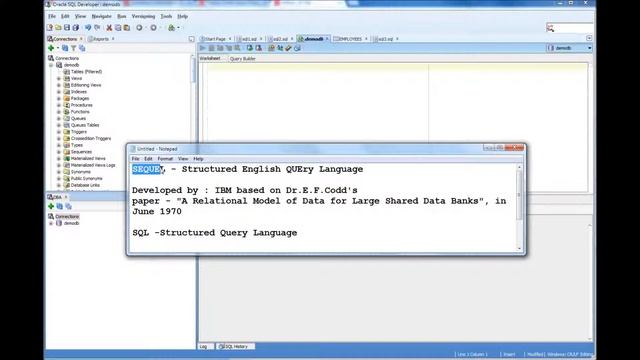
Task: Expand the Triggers node
Action: pos(59,132)
